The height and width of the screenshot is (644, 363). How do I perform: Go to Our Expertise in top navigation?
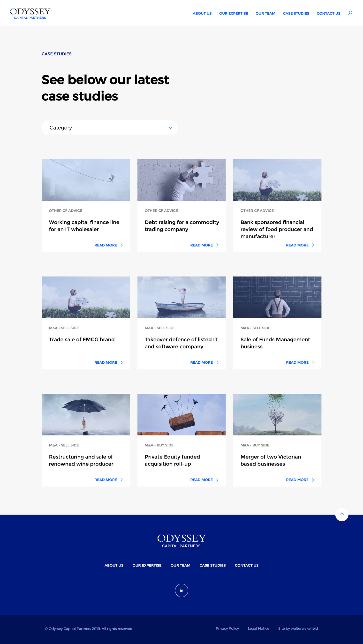point(233,14)
